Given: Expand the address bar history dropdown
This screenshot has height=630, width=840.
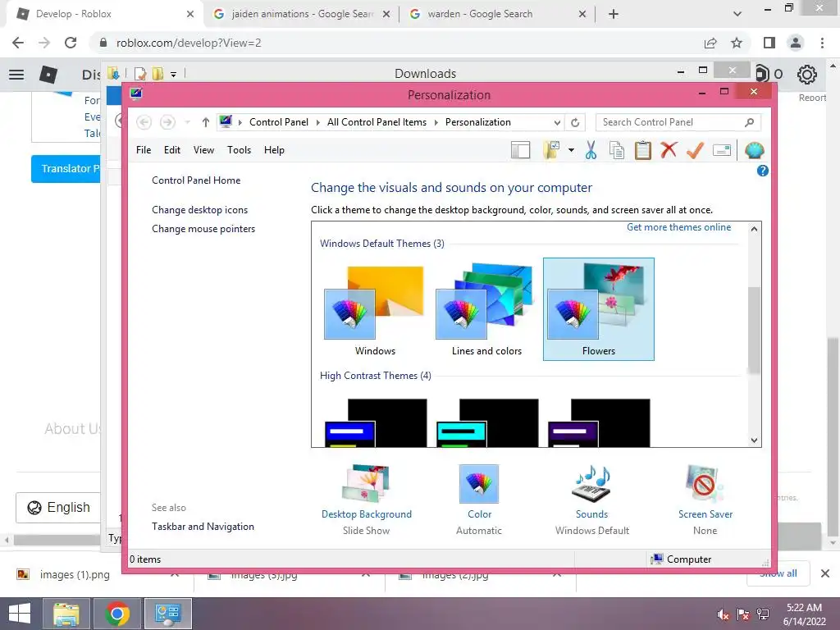Looking at the screenshot, I should (x=557, y=123).
